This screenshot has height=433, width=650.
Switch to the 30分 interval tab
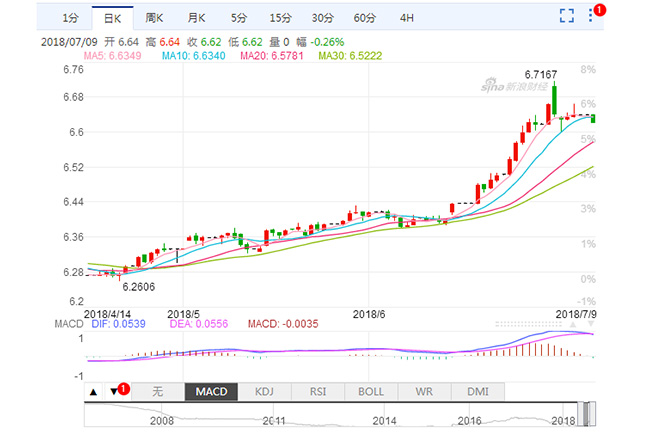pos(323,18)
